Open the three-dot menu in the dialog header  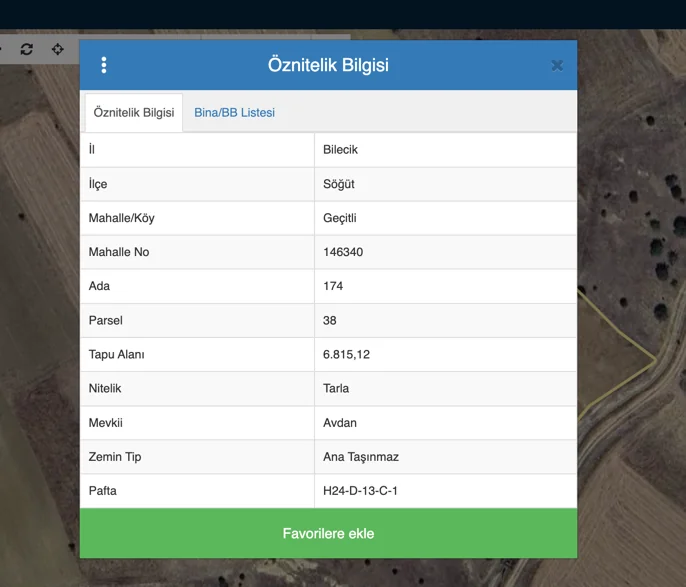pos(104,65)
